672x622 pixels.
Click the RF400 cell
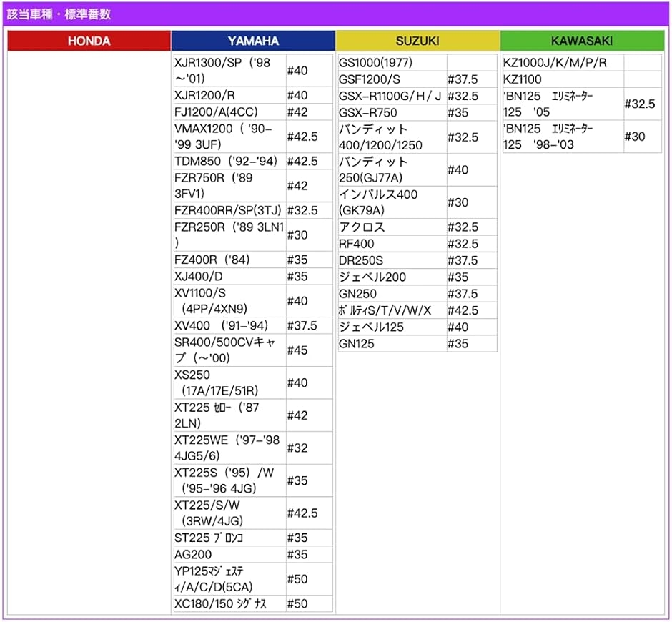pos(392,244)
